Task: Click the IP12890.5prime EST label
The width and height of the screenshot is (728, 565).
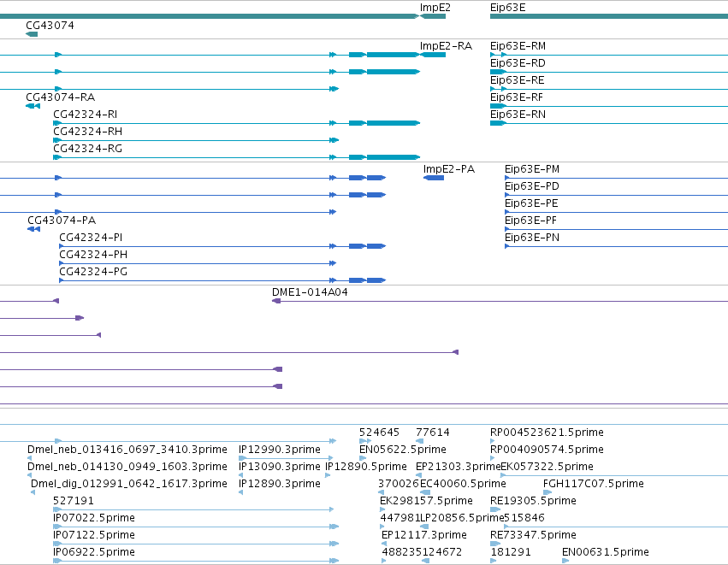Action: point(366,467)
